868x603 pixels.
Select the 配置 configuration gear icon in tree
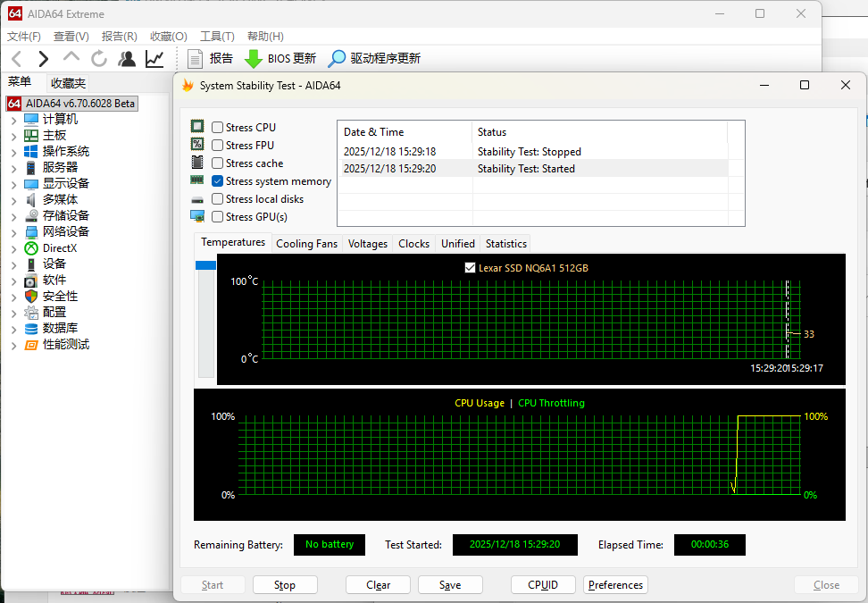point(31,313)
